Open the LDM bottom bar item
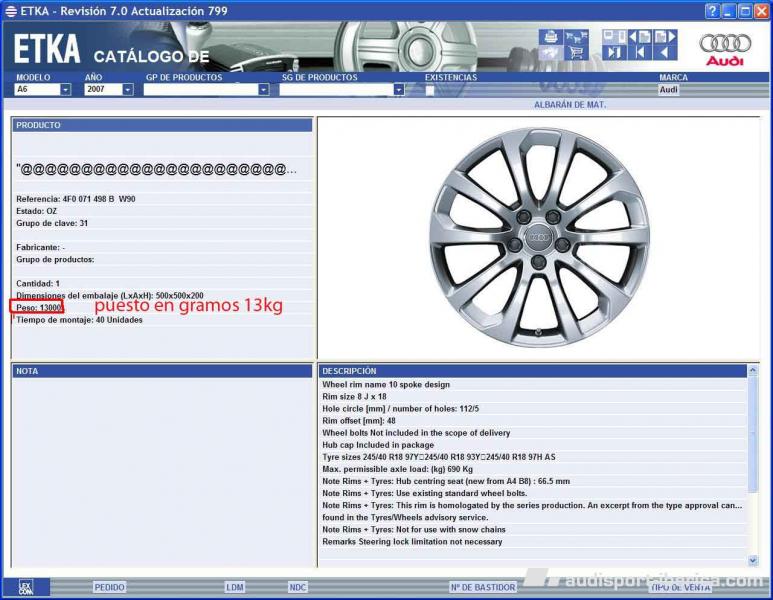Image resolution: width=773 pixels, height=600 pixels. [235, 587]
